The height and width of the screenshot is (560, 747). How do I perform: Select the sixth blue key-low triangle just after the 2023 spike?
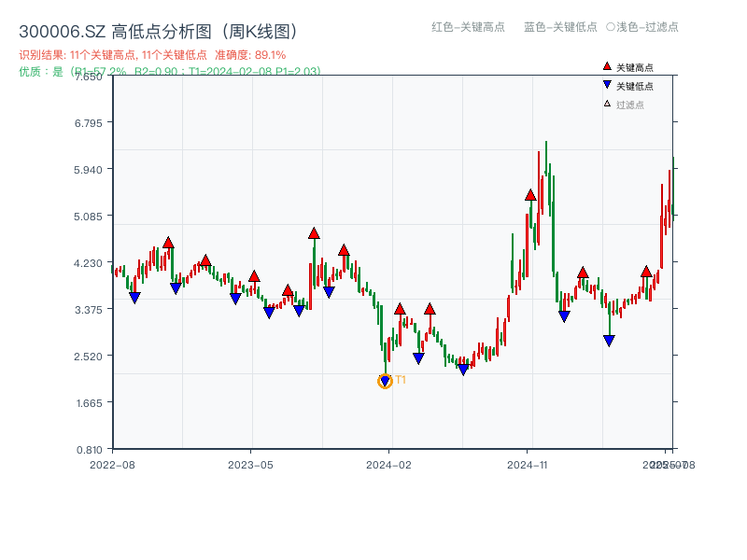click(x=329, y=292)
